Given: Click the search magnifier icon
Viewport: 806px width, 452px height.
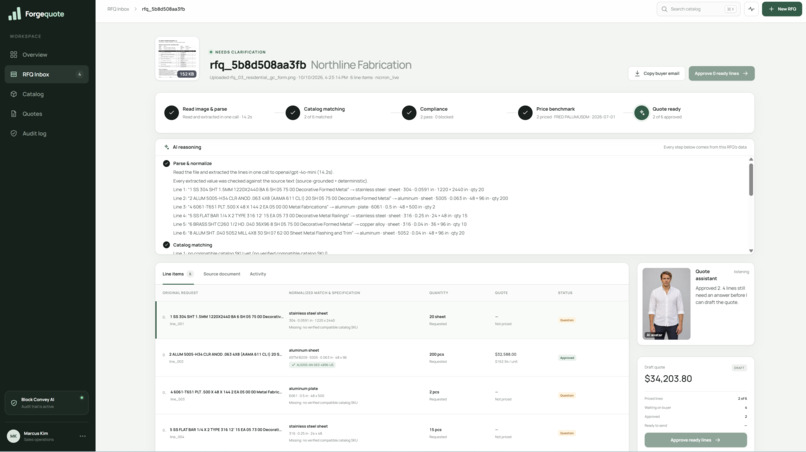Looking at the screenshot, I should [x=664, y=9].
